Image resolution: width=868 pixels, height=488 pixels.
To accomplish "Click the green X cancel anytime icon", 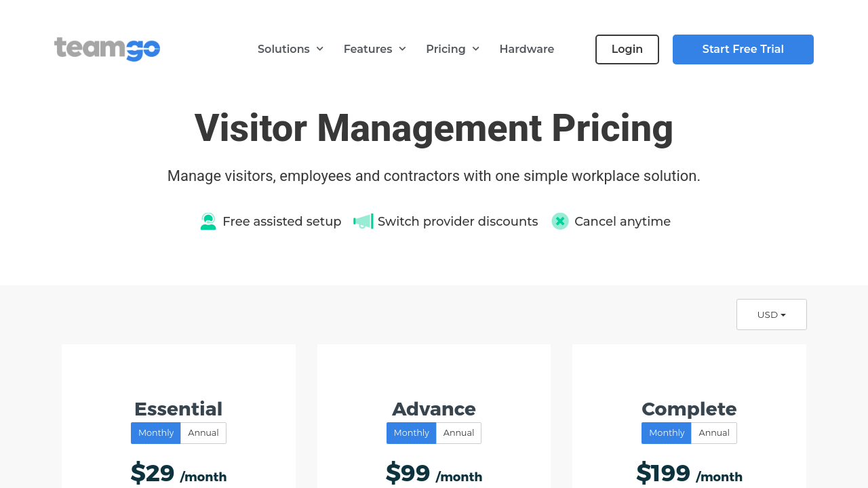I will (x=560, y=222).
